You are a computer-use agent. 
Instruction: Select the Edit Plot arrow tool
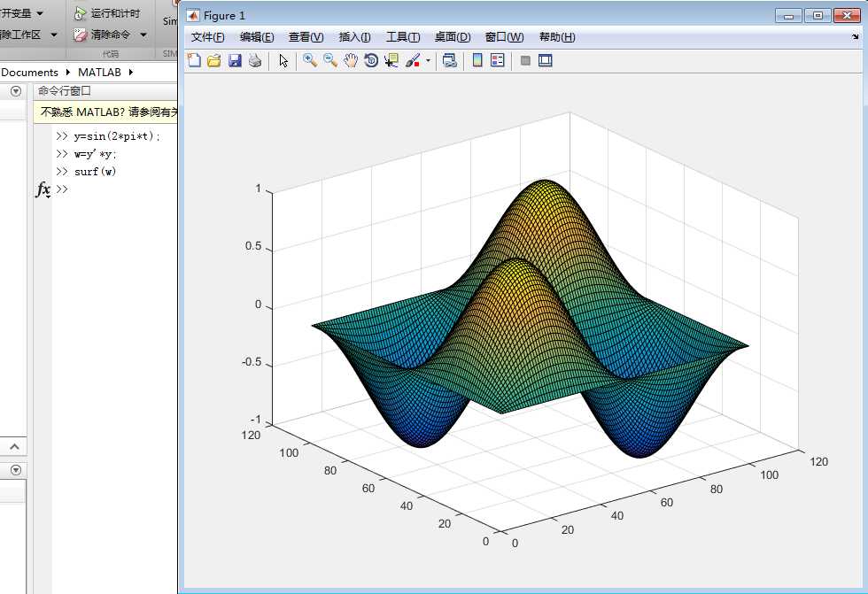tap(283, 60)
